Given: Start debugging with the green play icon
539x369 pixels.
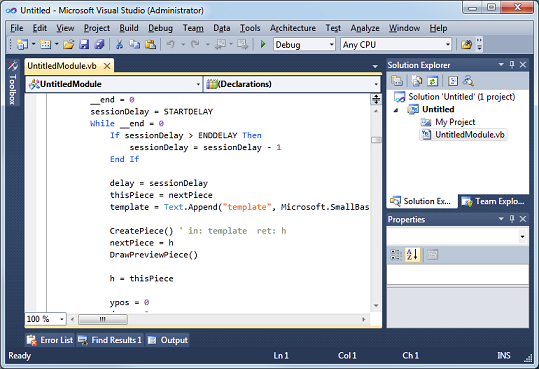Looking at the screenshot, I should coord(263,44).
